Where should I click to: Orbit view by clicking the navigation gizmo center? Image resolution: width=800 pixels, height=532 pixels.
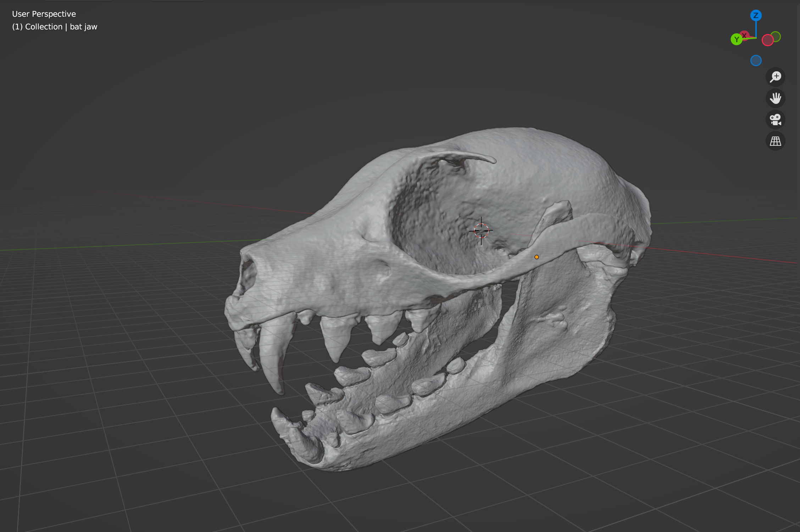(x=756, y=38)
